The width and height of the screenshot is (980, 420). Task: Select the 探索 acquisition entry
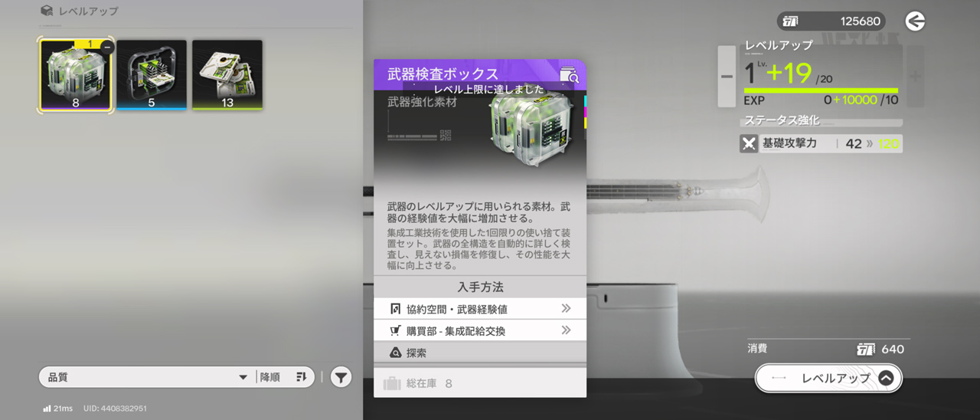(479, 353)
